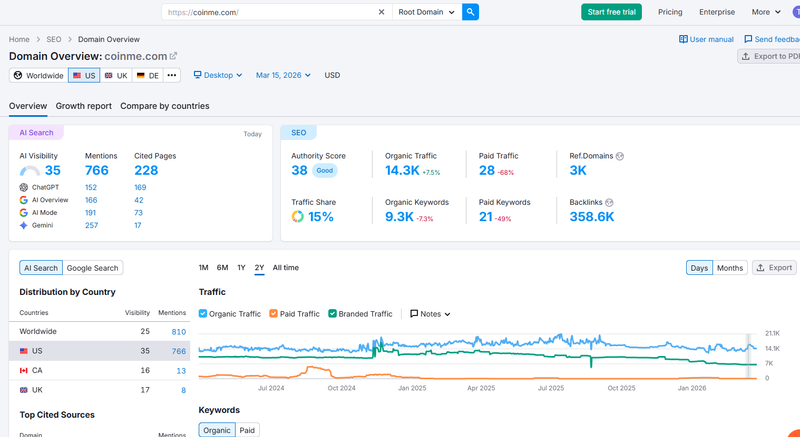Click the UK flag in country table
The image size is (800, 437).
(x=23, y=390)
